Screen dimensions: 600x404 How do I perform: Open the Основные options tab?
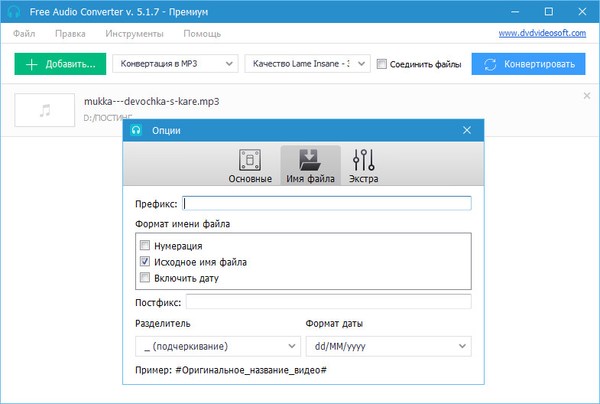250,166
